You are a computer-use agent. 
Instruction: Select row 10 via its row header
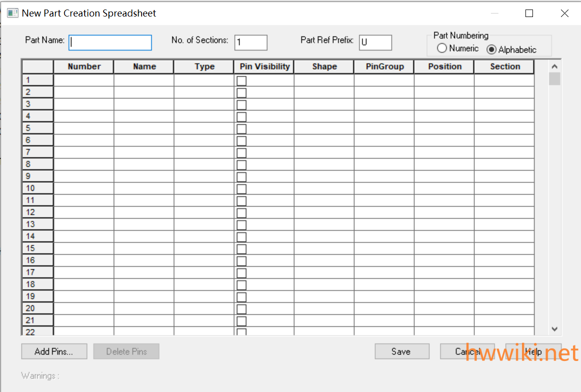[x=38, y=188]
